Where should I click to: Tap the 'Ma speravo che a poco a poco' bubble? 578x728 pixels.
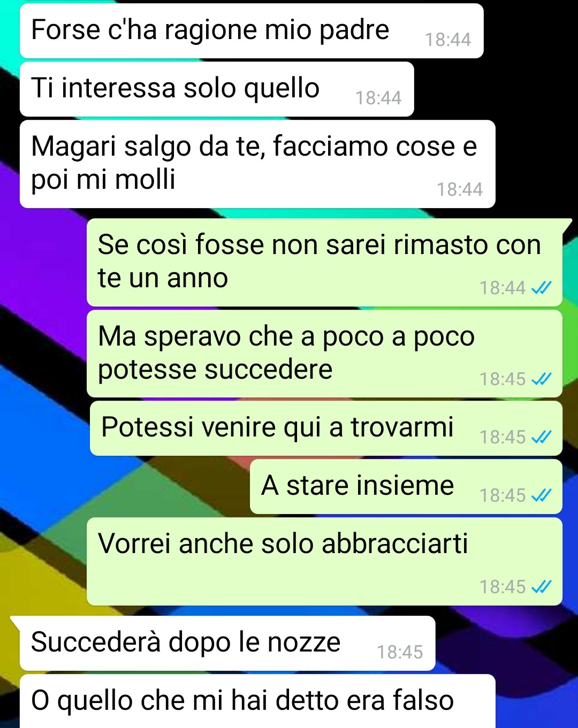(x=324, y=354)
